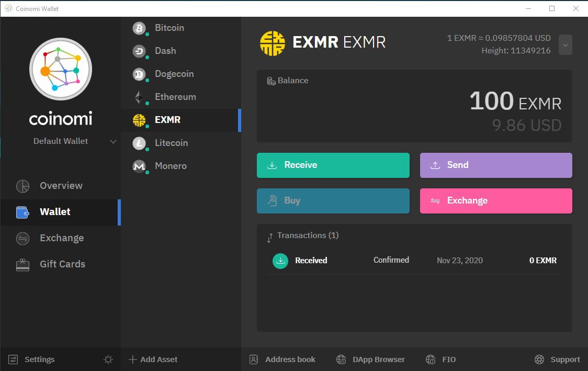This screenshot has width=588, height=371.
Task: Click the Settings sliders icon
Action: pos(13,359)
